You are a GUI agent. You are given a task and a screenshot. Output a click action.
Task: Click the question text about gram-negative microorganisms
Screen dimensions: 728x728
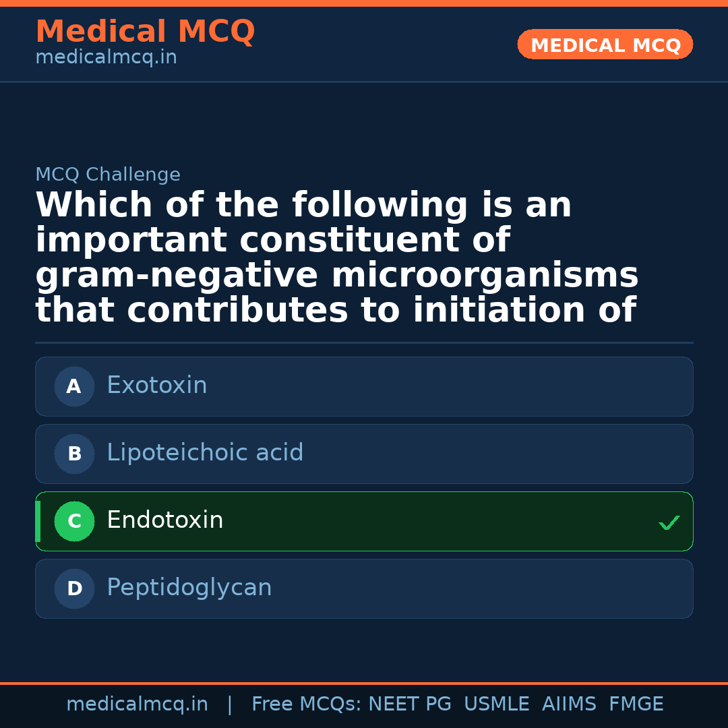[337, 258]
